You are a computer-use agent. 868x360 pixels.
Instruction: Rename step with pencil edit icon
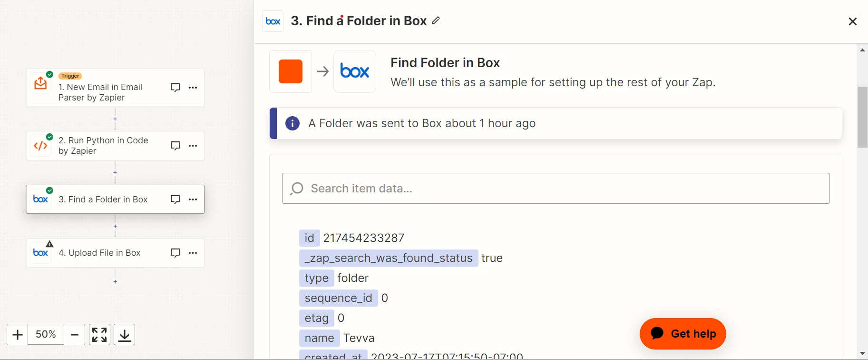pos(436,20)
